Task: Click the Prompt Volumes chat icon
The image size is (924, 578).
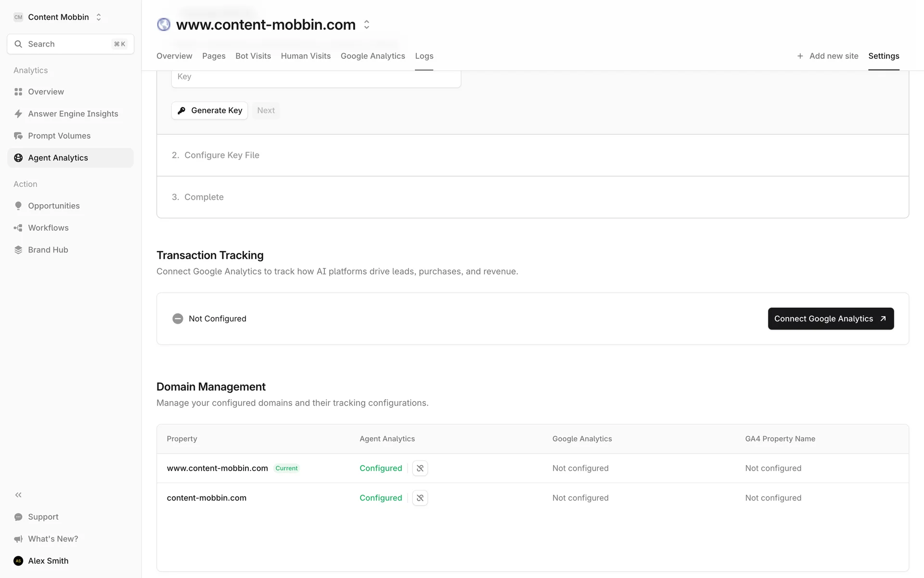Action: coord(18,136)
